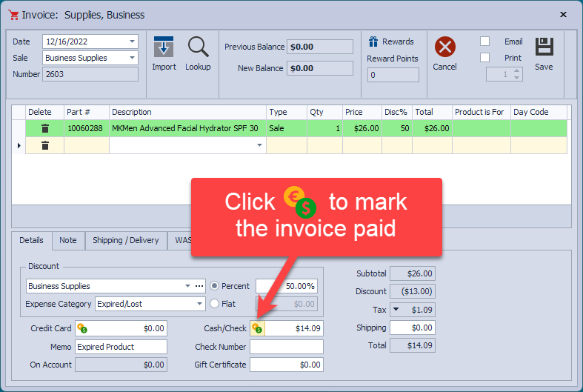
Task: Click the 50.00% percent discount field
Action: click(287, 286)
